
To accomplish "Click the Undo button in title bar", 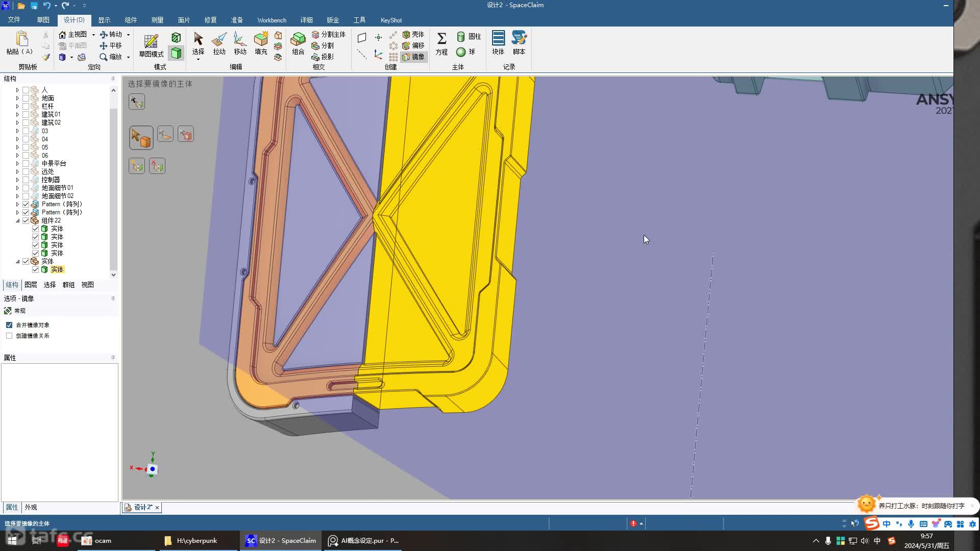I will pyautogui.click(x=46, y=6).
